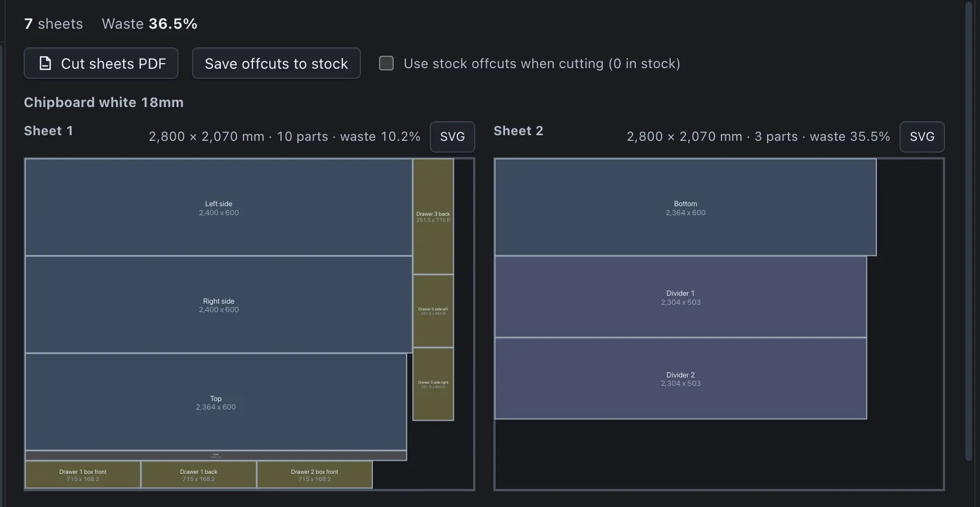
Task: Select the Bottom part on Sheet 2
Action: point(685,207)
